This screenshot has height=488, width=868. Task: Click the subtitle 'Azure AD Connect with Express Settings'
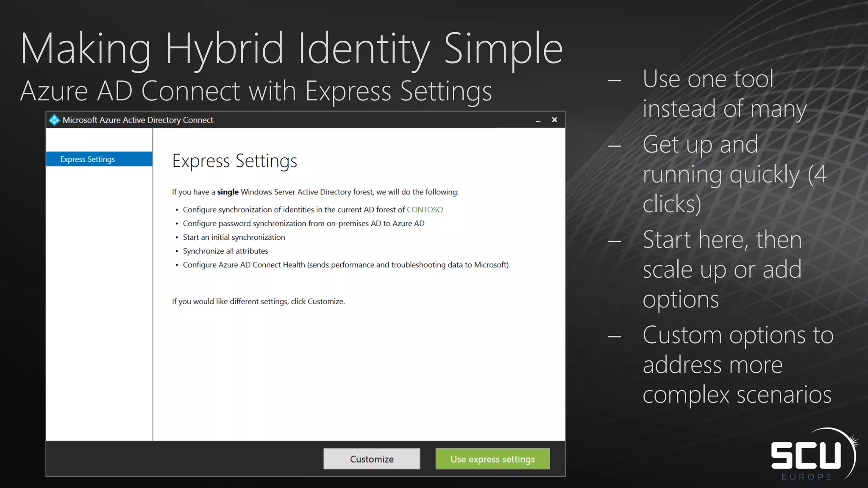point(256,91)
